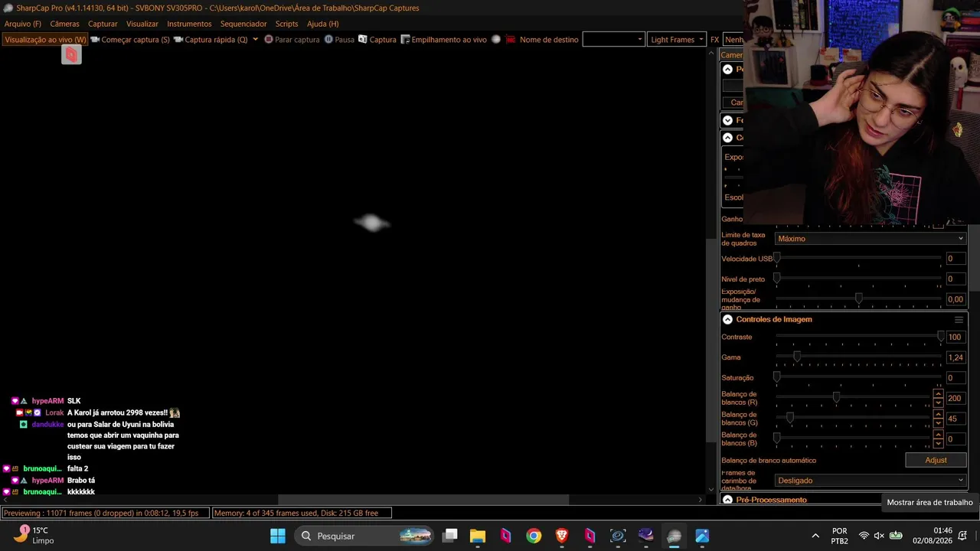Open notification bell in tray
This screenshot has height=551, width=980.
click(x=963, y=535)
